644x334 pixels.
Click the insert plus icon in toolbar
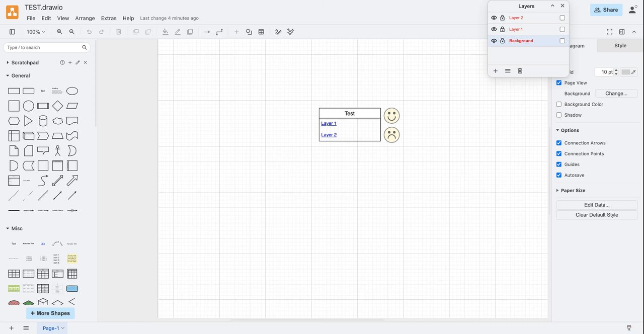[x=236, y=32]
